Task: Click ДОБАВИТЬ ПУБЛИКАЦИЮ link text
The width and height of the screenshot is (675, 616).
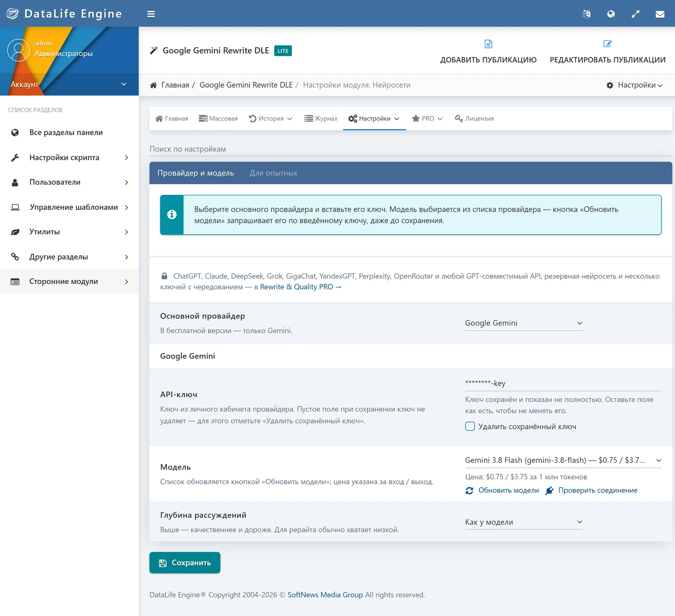Action: (x=489, y=60)
